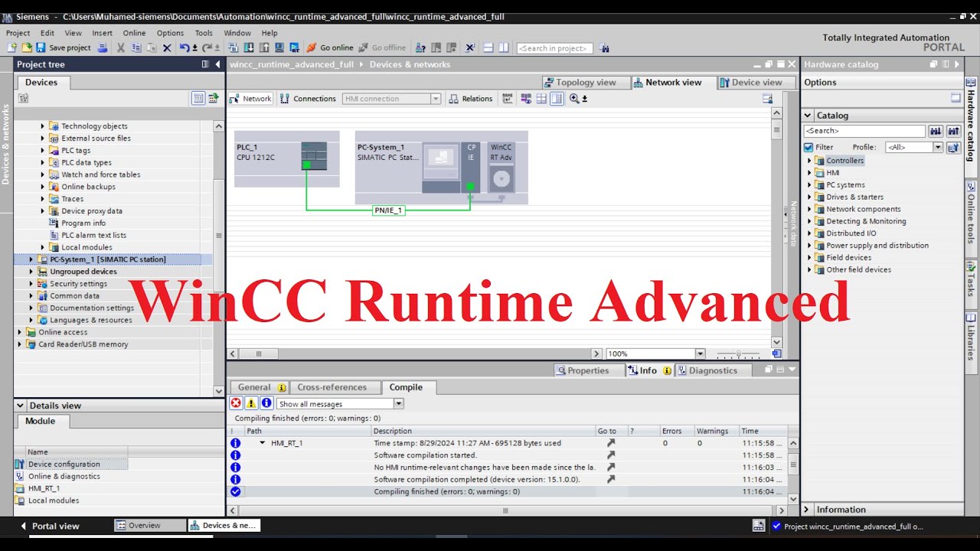Click the Print toolbar icon

[102, 47]
